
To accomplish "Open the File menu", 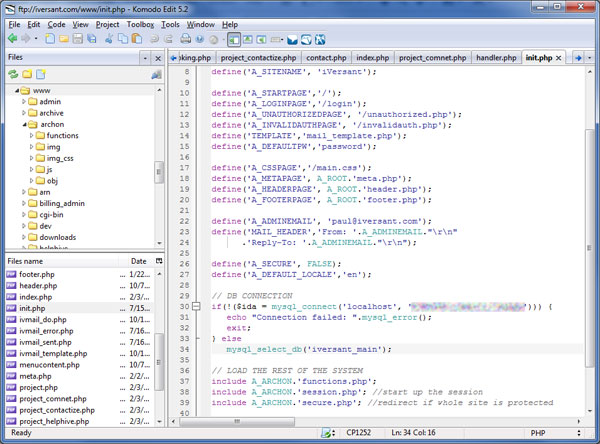I will tap(14, 24).
